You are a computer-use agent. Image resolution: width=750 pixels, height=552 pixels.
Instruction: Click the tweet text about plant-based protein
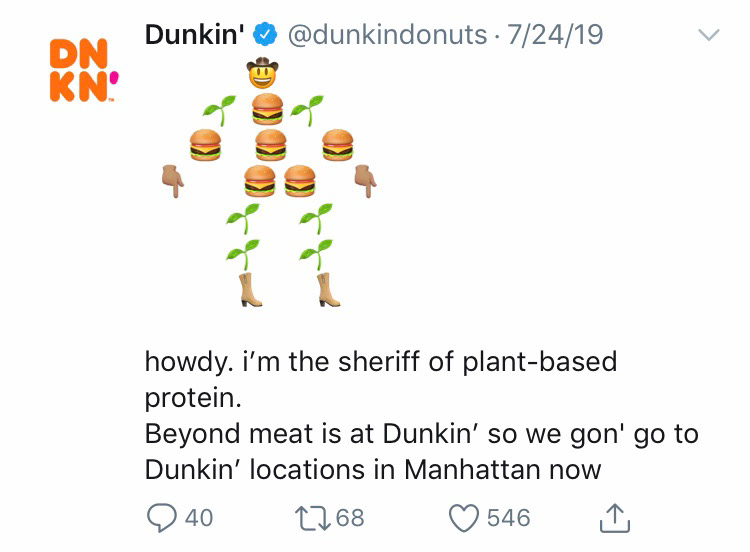point(421,415)
